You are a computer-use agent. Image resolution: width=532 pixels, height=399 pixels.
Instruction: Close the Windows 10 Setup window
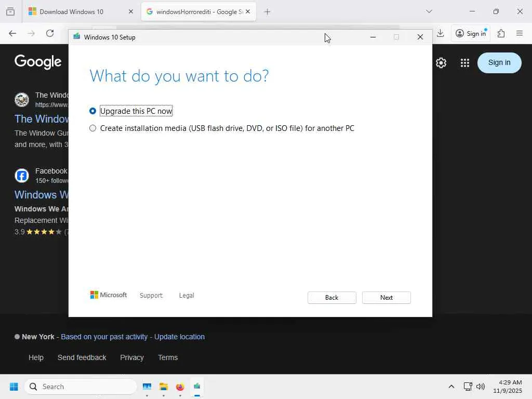[x=420, y=37]
